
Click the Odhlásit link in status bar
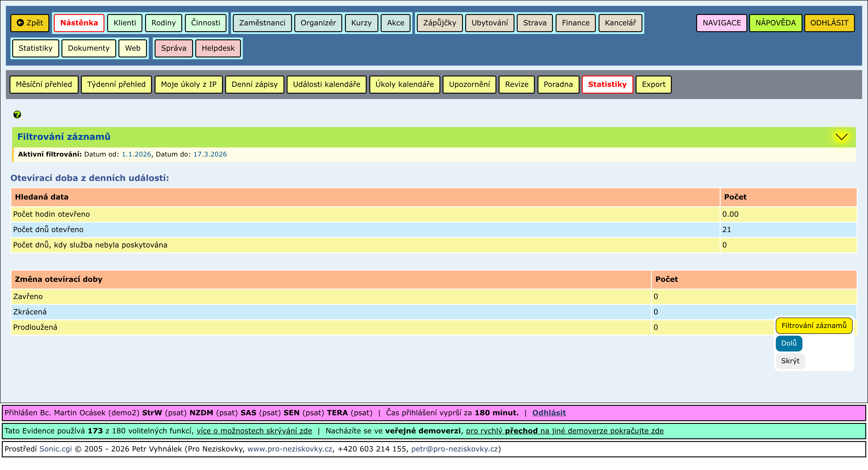[x=549, y=413]
